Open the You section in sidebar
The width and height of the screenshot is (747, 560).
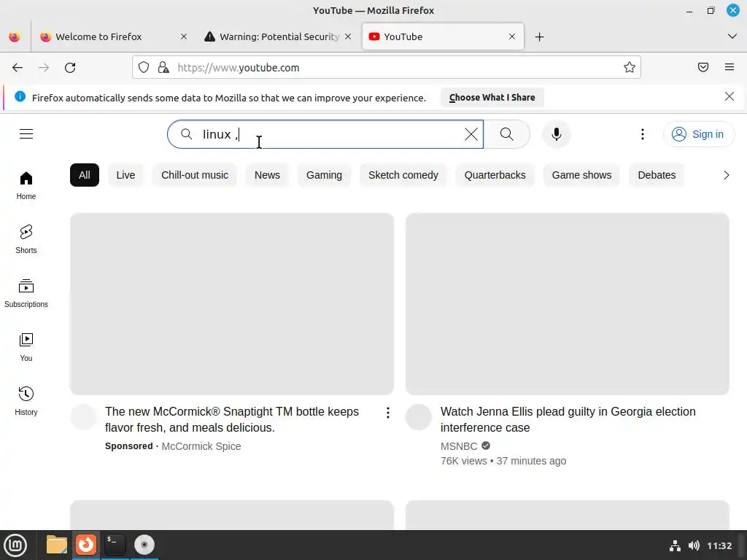26,348
